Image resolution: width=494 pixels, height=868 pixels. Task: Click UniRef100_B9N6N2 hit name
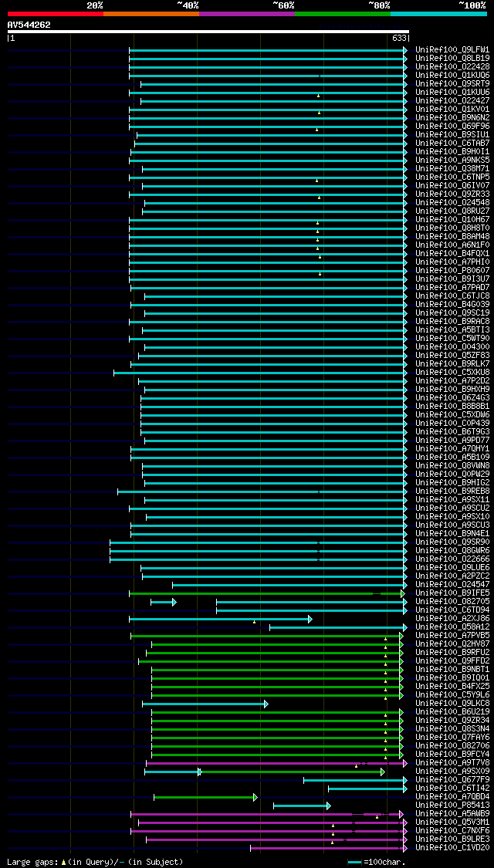[452, 118]
